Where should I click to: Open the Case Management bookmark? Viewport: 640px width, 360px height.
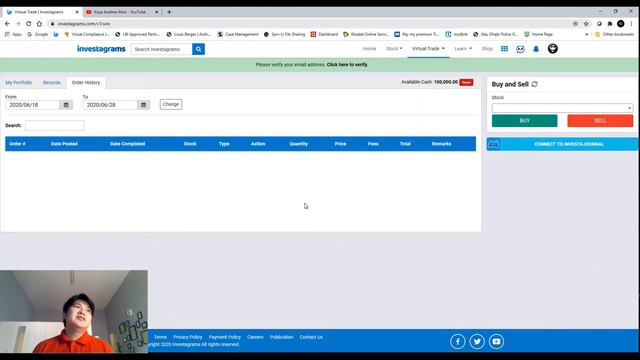[238, 34]
